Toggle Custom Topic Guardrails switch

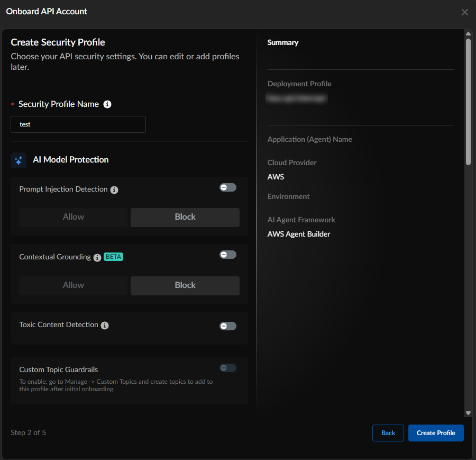tap(228, 368)
